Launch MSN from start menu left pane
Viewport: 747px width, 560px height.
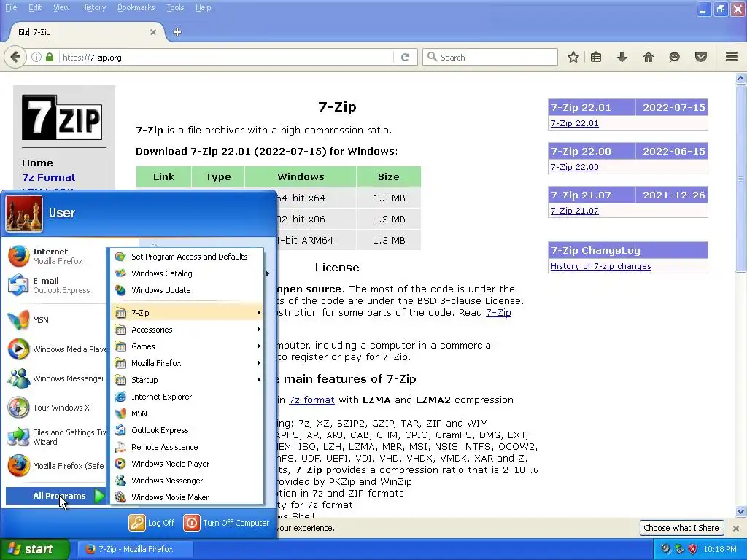[55, 320]
